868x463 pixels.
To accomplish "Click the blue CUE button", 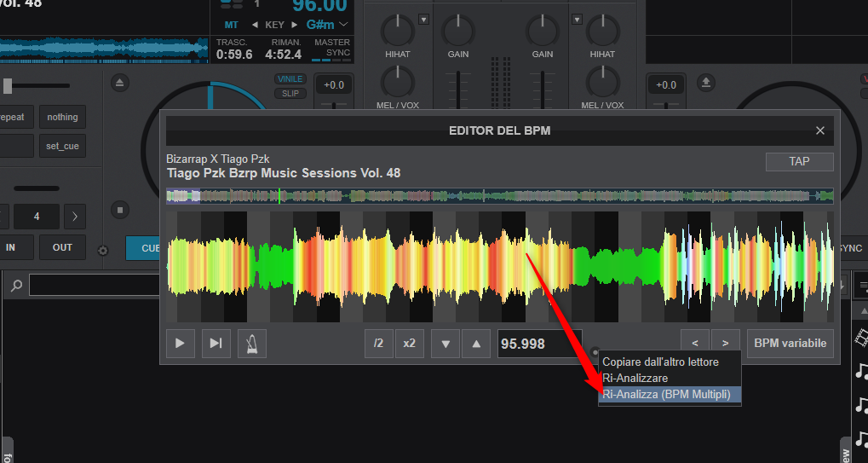I will pyautogui.click(x=143, y=248).
